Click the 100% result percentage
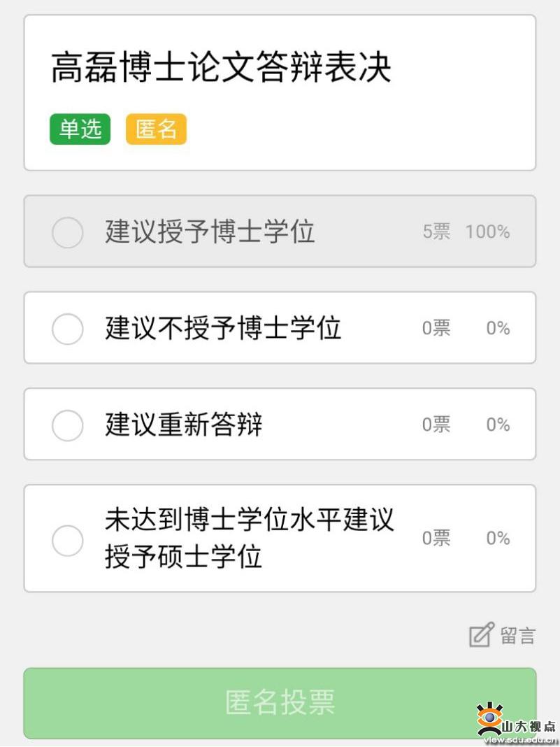The width and height of the screenshot is (560, 747). click(x=487, y=232)
